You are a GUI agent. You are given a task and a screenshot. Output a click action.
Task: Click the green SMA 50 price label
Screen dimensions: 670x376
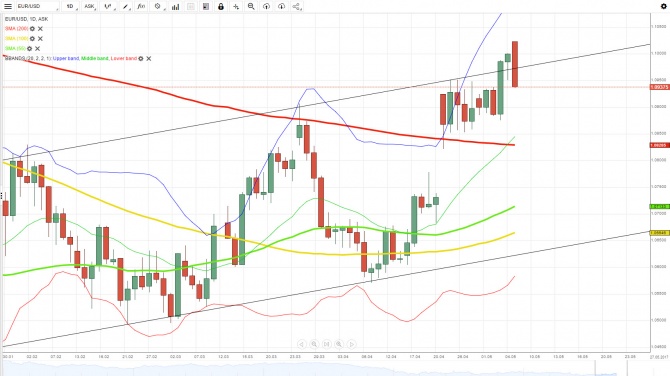(x=660, y=206)
